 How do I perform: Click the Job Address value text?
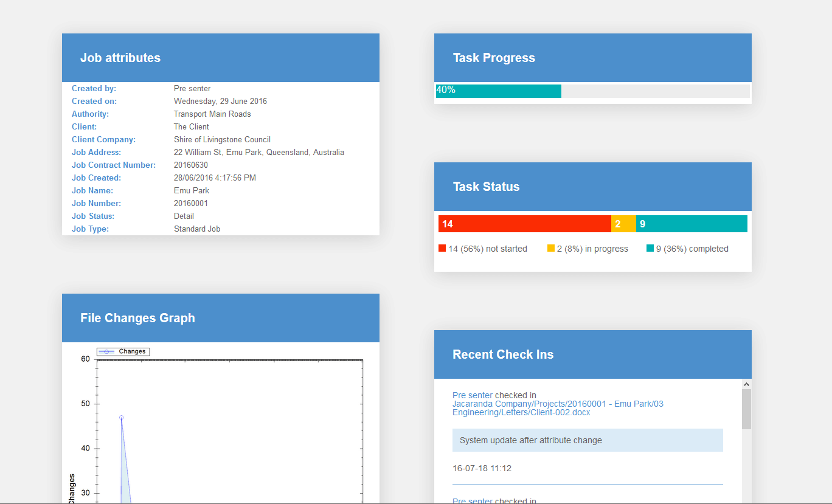(259, 153)
